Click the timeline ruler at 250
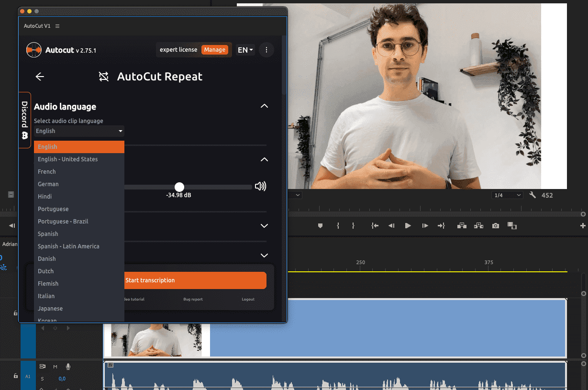The width and height of the screenshot is (588, 390). [361, 262]
